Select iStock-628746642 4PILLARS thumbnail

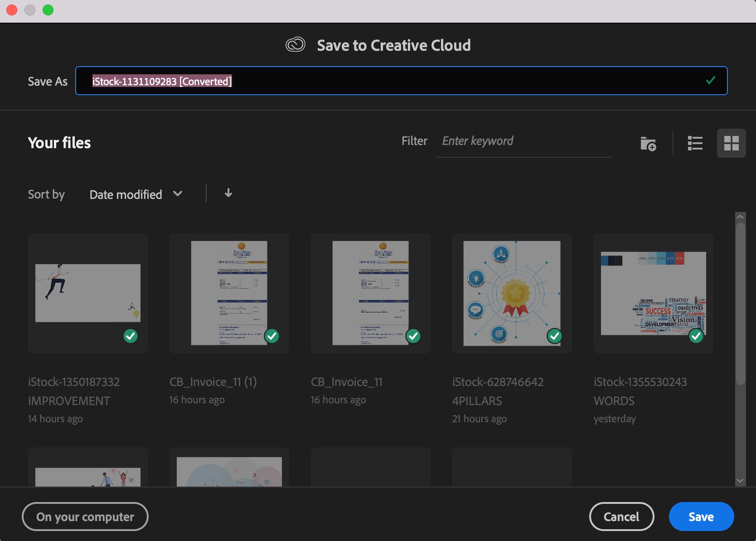point(512,293)
